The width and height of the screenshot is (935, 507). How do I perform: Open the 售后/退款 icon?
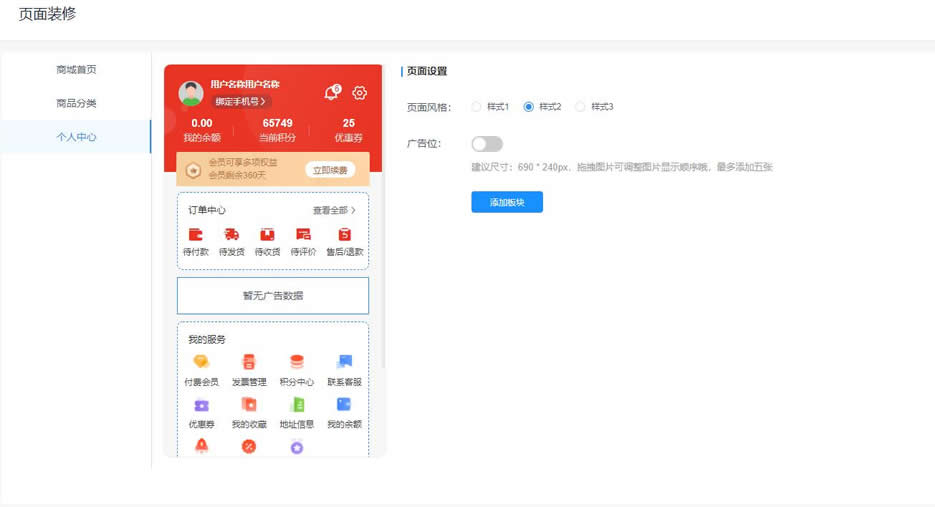(x=345, y=234)
